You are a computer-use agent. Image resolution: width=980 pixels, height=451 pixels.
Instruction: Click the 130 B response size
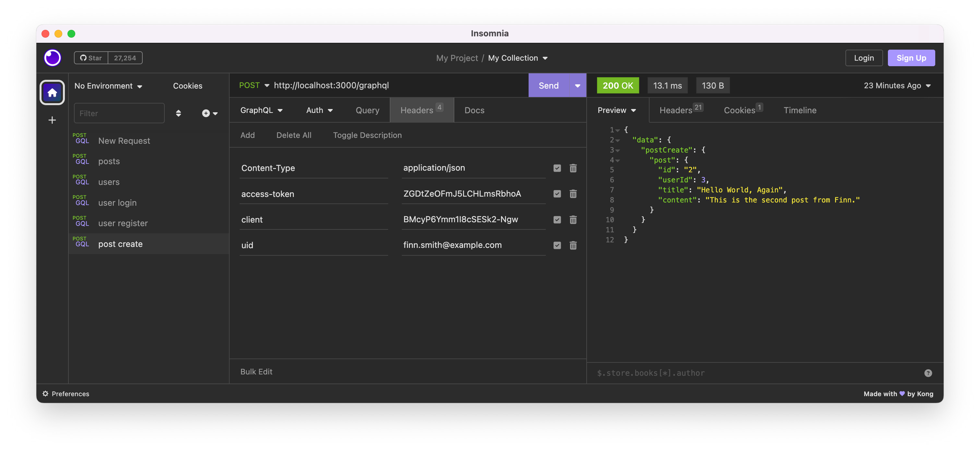pos(712,86)
